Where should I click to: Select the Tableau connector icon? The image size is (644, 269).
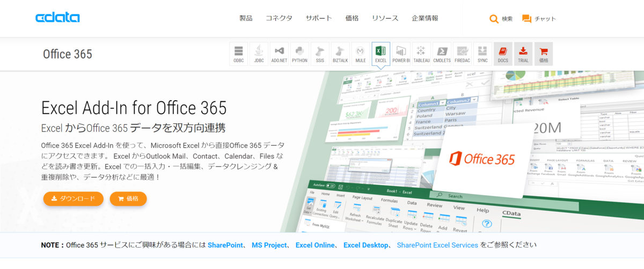(421, 54)
